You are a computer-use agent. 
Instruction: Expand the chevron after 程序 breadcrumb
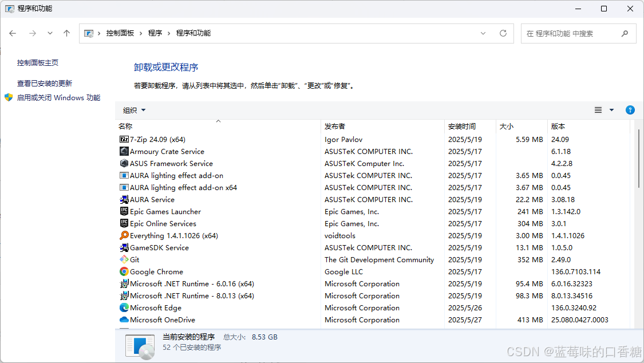tap(169, 33)
